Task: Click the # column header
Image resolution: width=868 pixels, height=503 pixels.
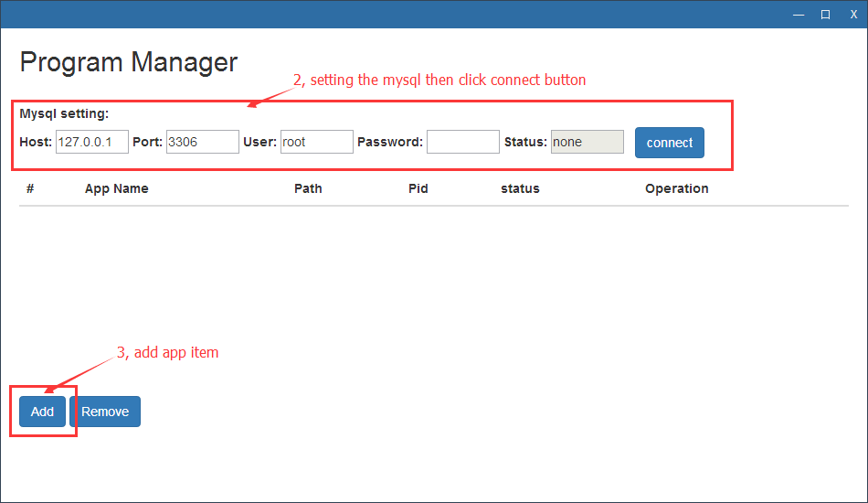Action: 30,189
